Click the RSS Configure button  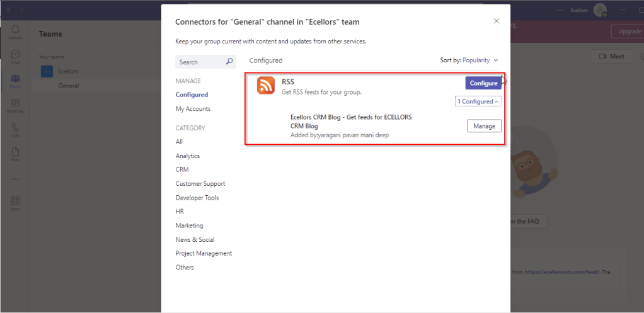tap(483, 83)
